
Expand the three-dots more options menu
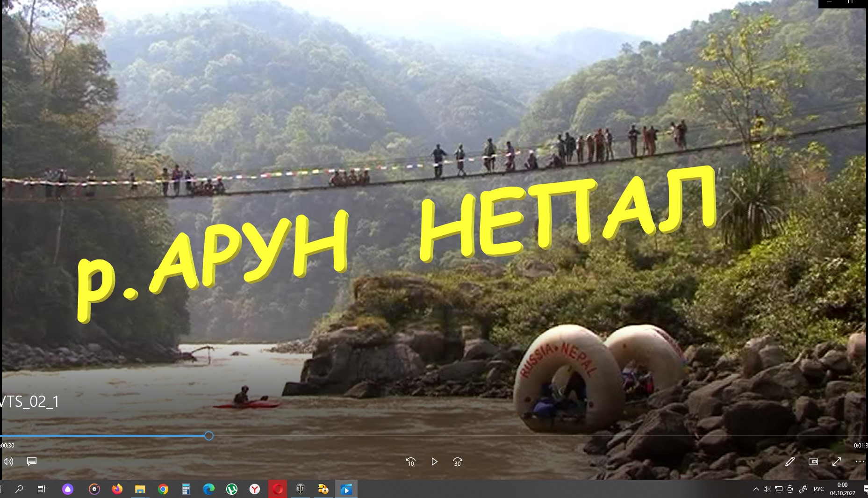860,462
